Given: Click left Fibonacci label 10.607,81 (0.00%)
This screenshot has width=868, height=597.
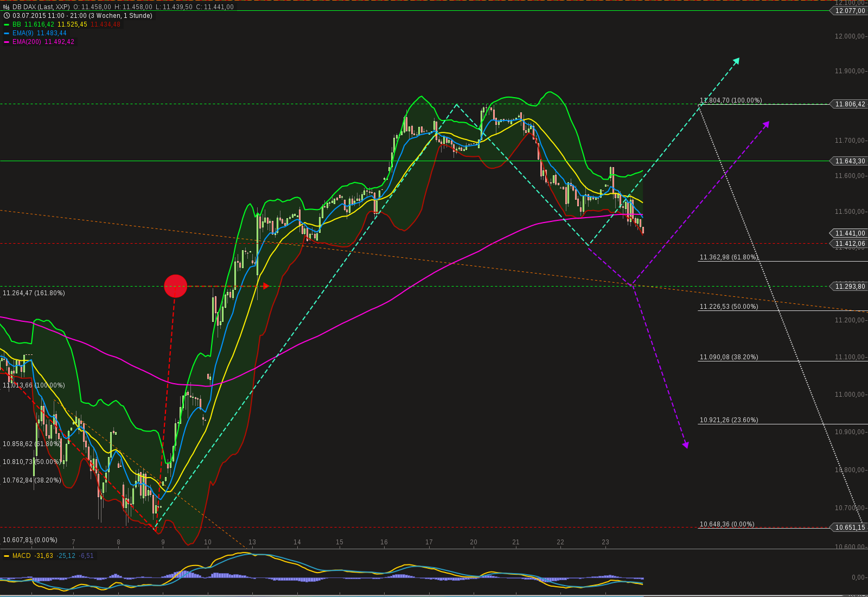Looking at the screenshot, I should click(30, 540).
